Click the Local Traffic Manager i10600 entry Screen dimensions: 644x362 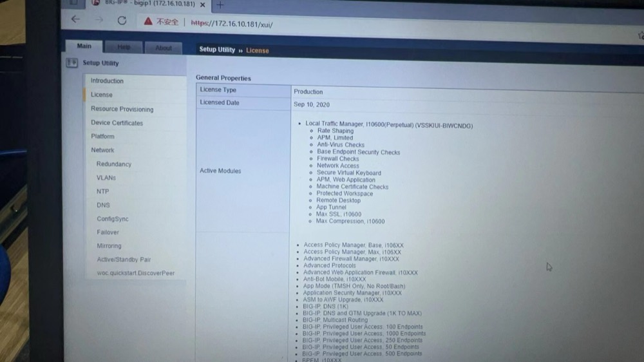pyautogui.click(x=389, y=125)
